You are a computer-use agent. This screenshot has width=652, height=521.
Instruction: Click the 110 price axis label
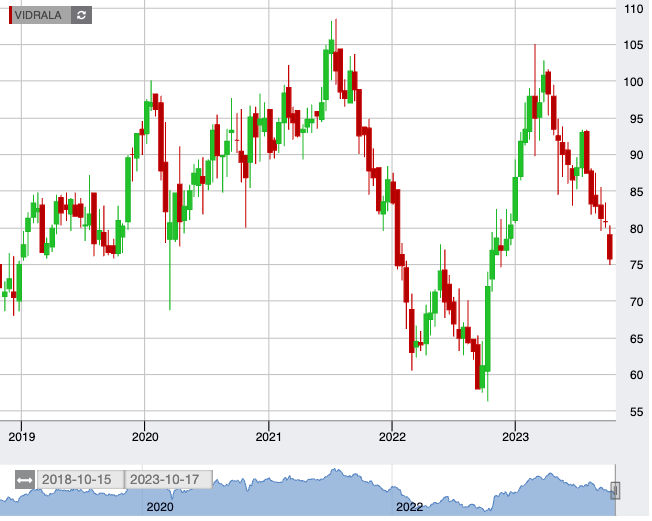point(634,9)
